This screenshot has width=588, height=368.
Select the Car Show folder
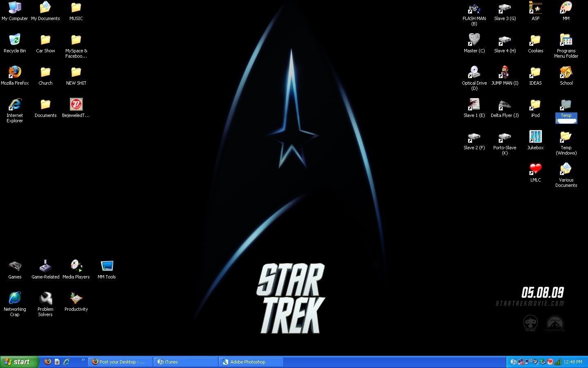(45, 43)
